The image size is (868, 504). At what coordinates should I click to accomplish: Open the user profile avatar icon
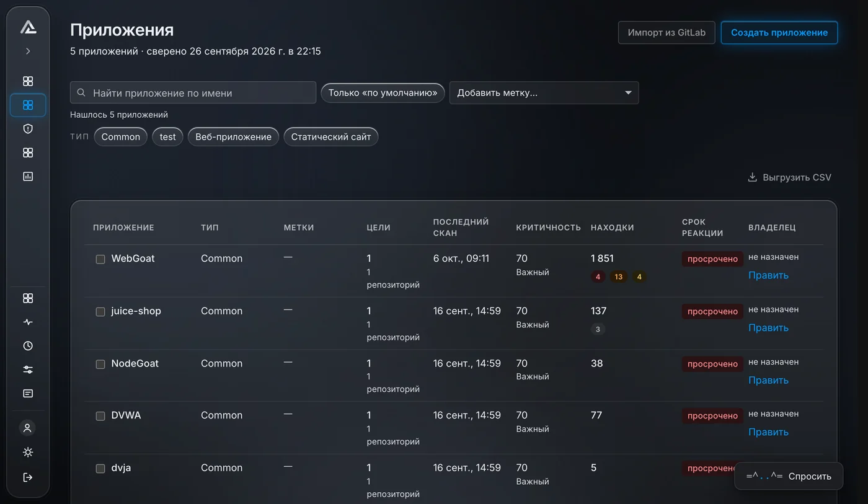point(27,428)
